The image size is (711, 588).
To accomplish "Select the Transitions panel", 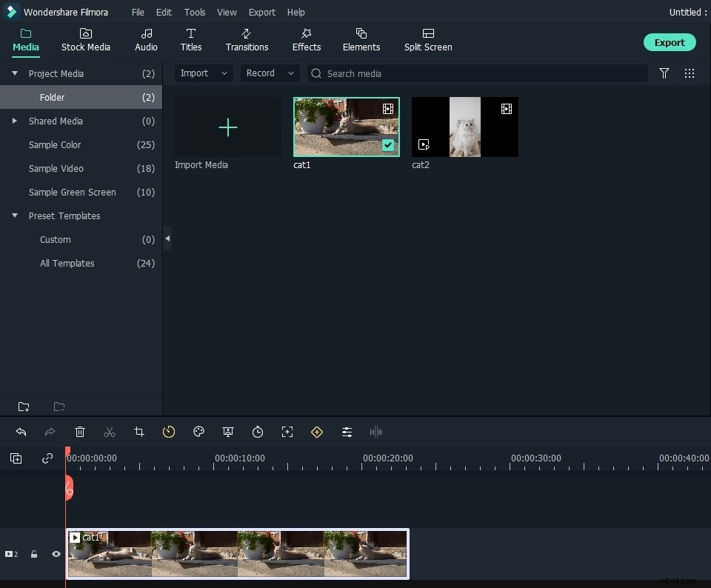I will click(x=247, y=40).
